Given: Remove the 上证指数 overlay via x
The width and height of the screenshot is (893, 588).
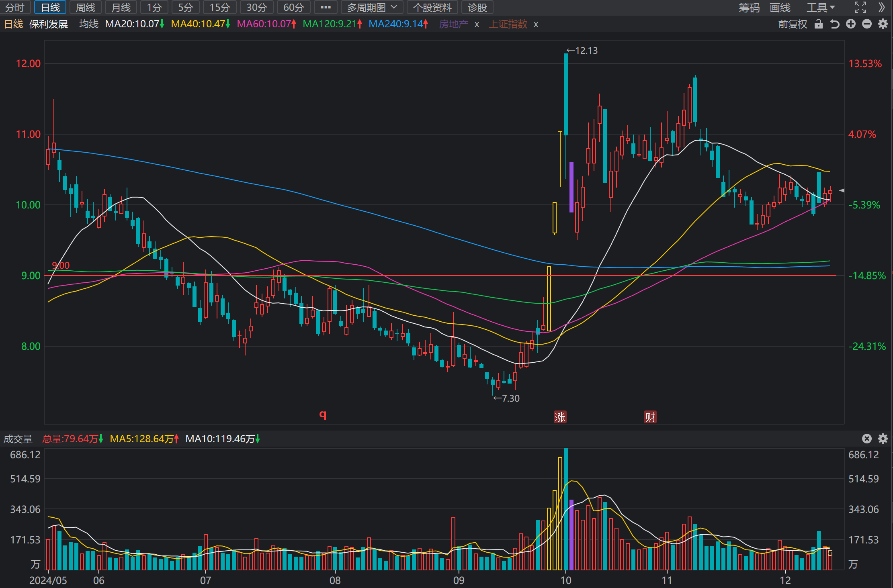Looking at the screenshot, I should click(536, 24).
